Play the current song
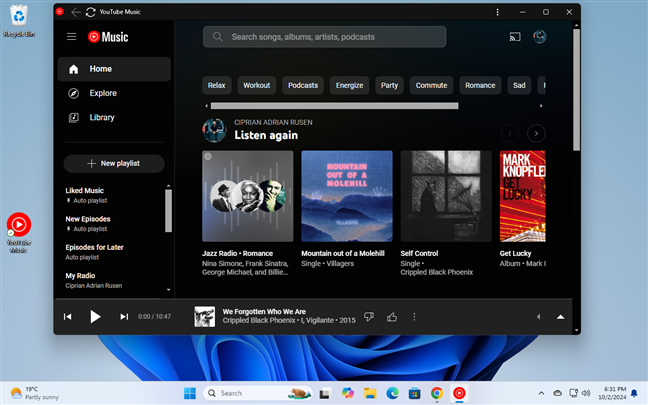The width and height of the screenshot is (648, 405). tap(95, 317)
